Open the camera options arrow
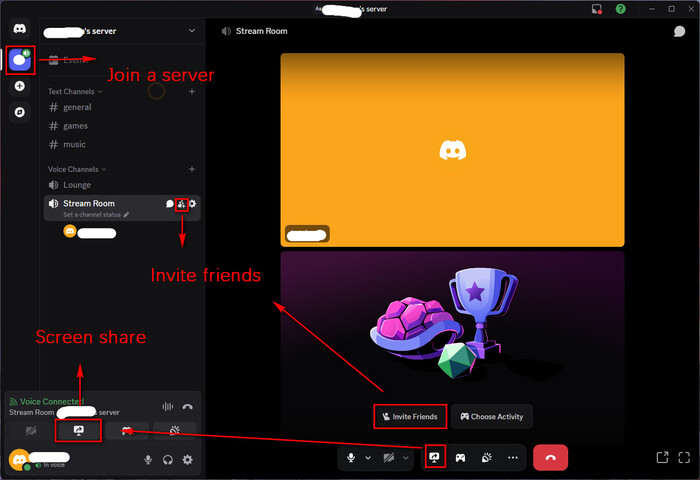 click(x=405, y=458)
